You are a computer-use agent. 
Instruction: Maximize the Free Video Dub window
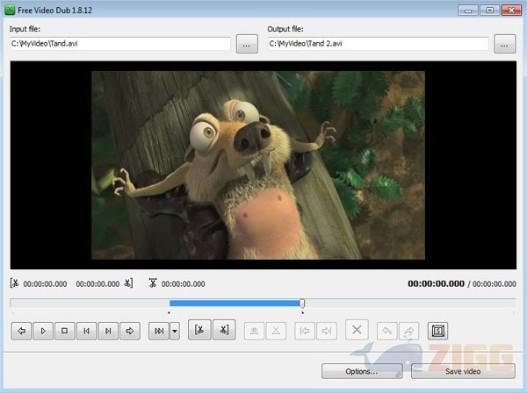click(489, 10)
